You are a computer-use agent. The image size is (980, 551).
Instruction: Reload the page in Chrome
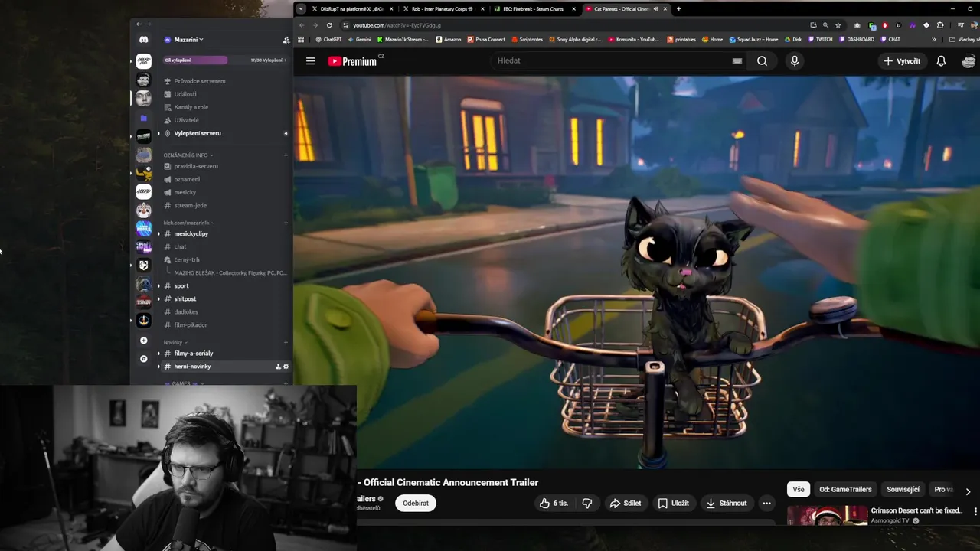(329, 25)
